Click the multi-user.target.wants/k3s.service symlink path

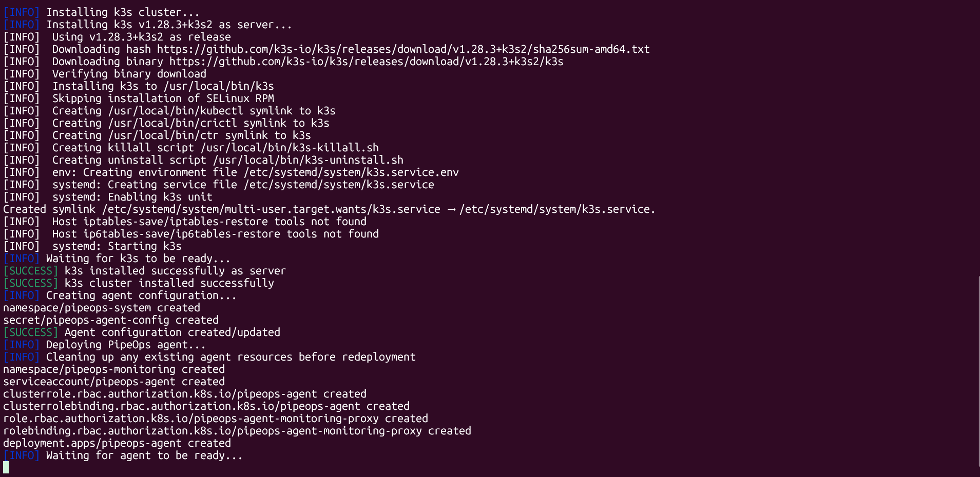pyautogui.click(x=271, y=209)
